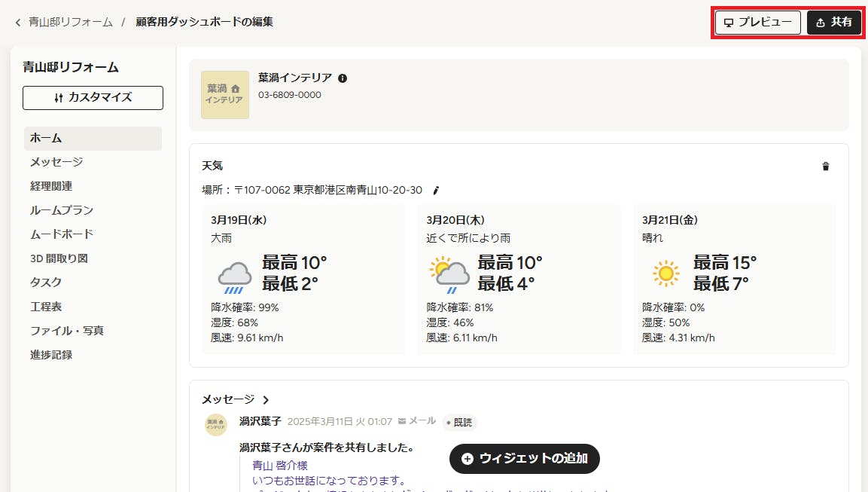Image resolution: width=868 pixels, height=492 pixels.
Task: Click the プレビュー button
Action: coord(758,22)
